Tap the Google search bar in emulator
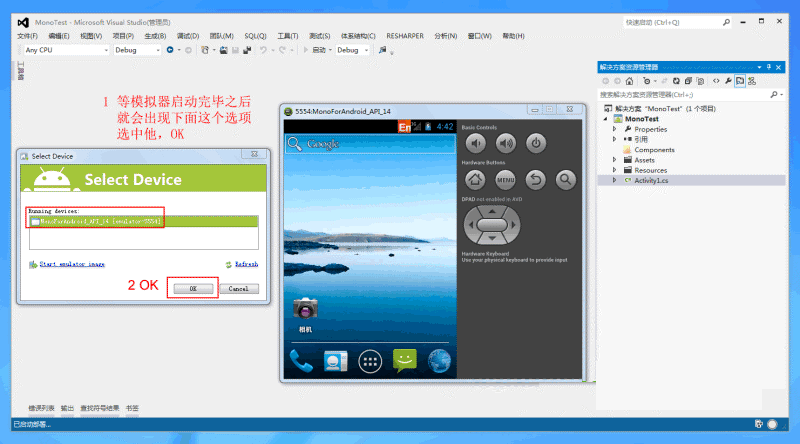The width and height of the screenshot is (800, 444). click(x=370, y=144)
